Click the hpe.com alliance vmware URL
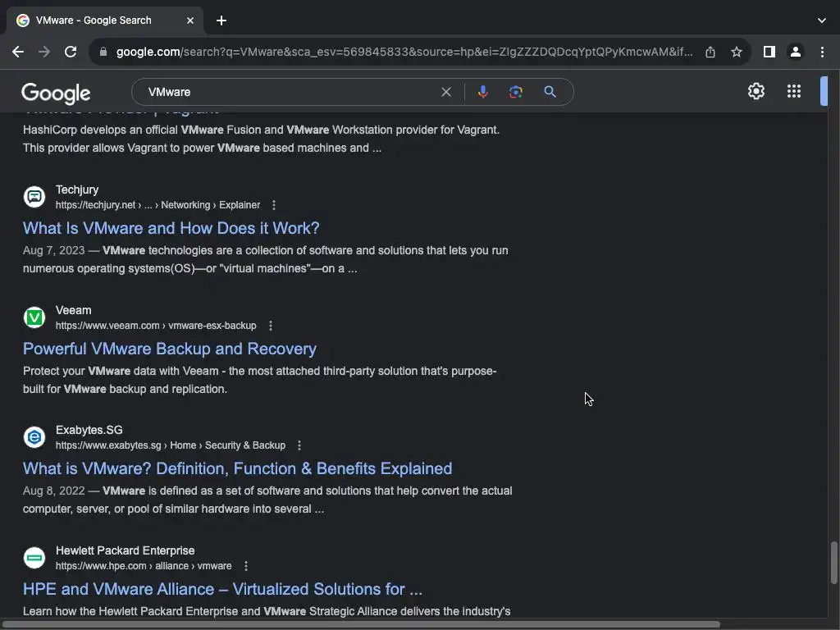The height and width of the screenshot is (630, 840). pos(144,566)
